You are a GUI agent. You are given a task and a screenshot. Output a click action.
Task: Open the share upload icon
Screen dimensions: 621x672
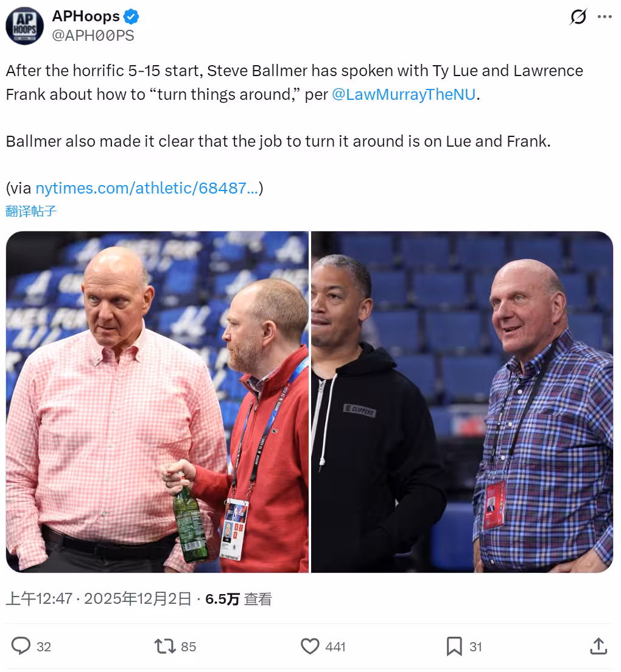point(598,646)
